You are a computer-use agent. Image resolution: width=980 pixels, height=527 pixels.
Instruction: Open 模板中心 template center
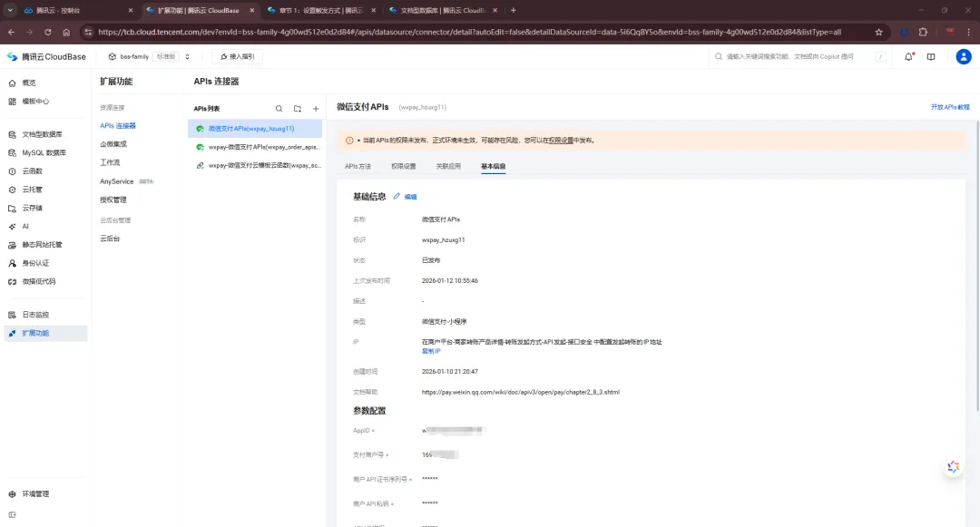[x=35, y=102]
